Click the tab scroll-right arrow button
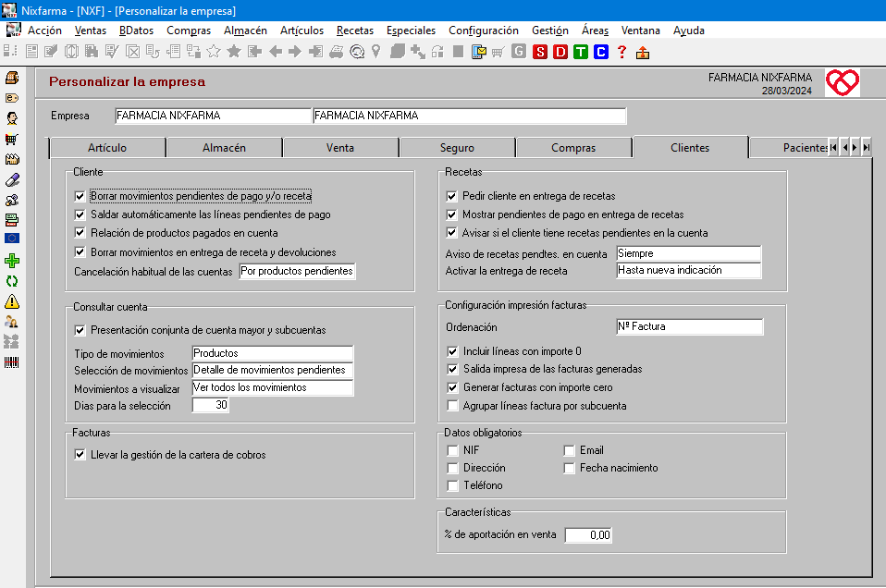Image resolution: width=886 pixels, height=588 pixels. point(855,147)
